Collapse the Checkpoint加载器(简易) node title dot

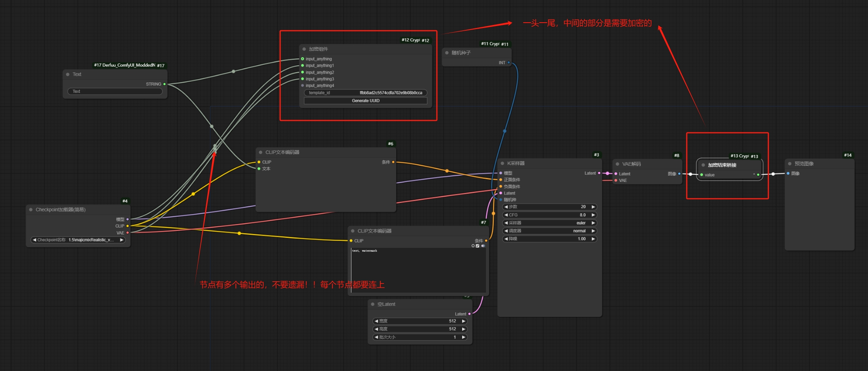31,210
